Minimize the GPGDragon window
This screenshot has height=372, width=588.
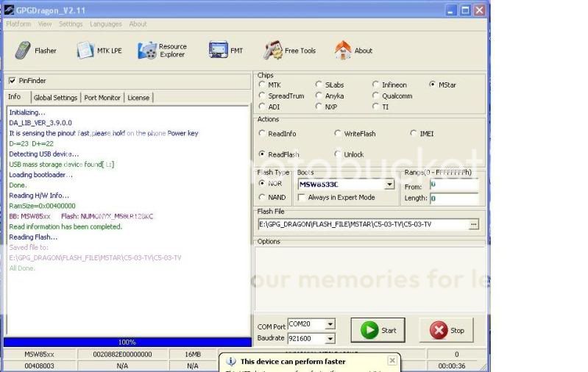pyautogui.click(x=450, y=10)
